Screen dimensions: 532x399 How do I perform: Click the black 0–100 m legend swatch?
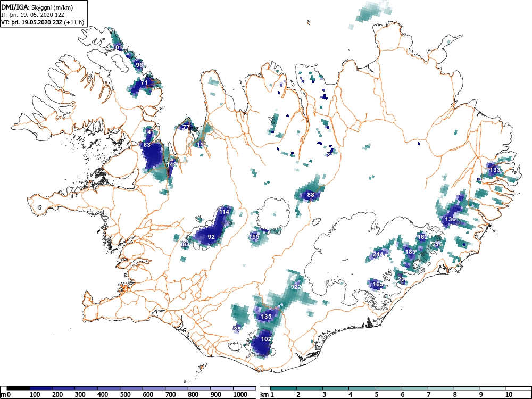click(x=18, y=388)
